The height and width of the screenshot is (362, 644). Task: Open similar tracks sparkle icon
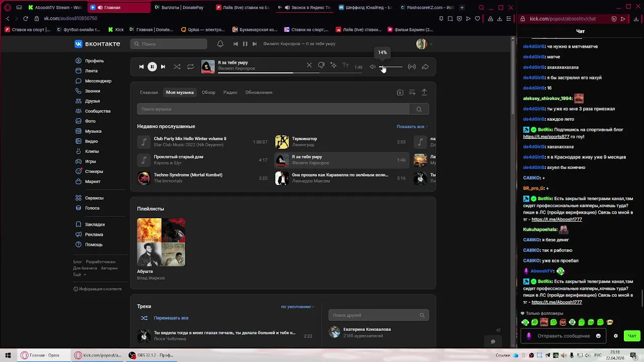coord(333,65)
